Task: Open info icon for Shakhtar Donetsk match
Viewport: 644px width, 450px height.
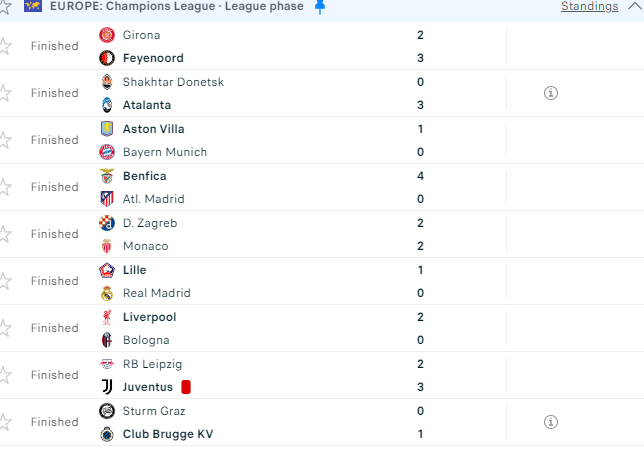Action: click(550, 93)
